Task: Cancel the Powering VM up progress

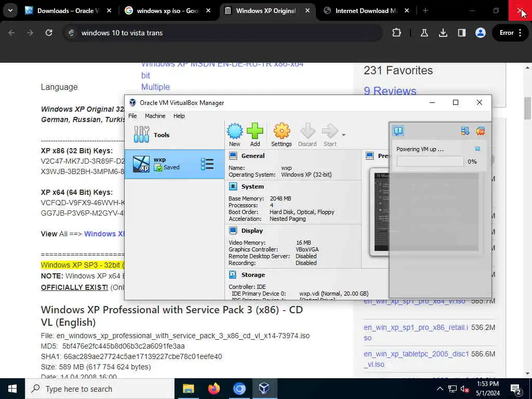Action: tap(477, 149)
